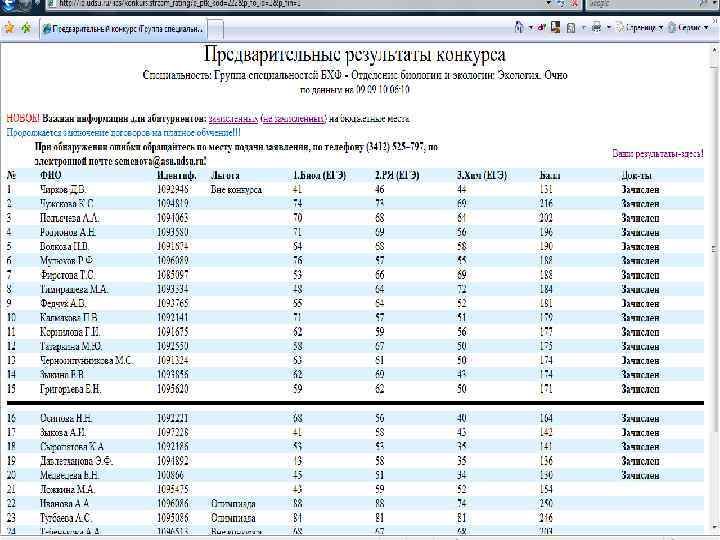The width and height of the screenshot is (720, 540).
Task: Click the Add to Favorites icon
Action: (26, 28)
